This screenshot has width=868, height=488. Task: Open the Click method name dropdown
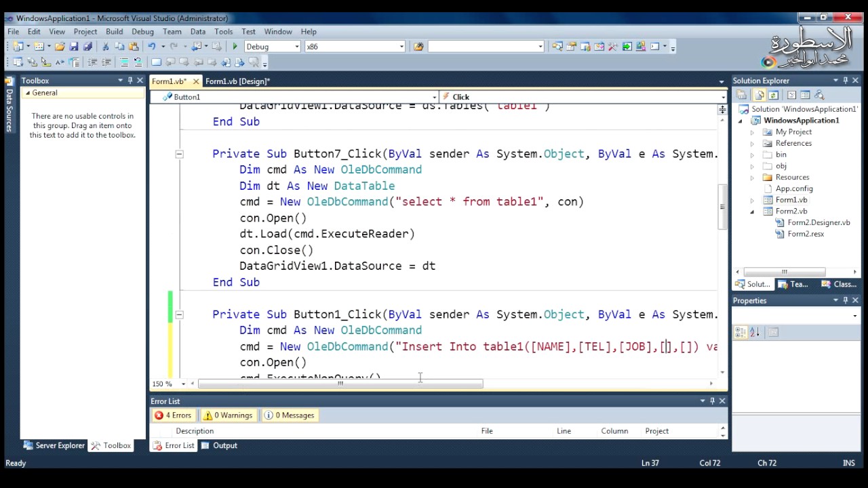pos(723,97)
